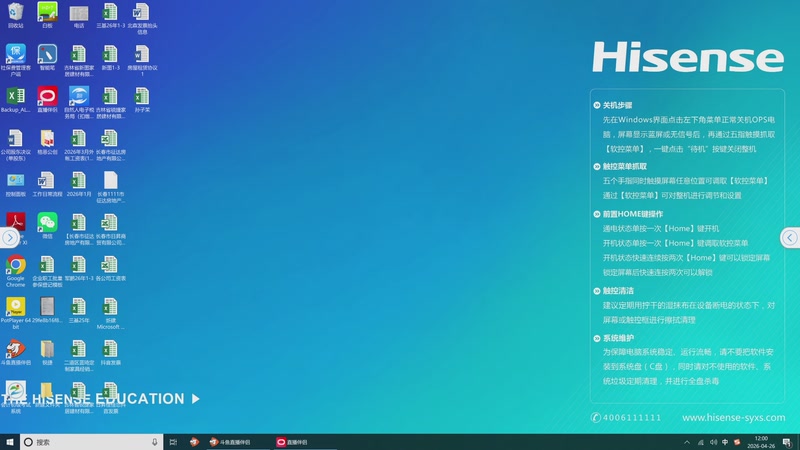The image size is (800, 450).
Task: Open the 三基25年 Excel file
Action: coord(79,310)
